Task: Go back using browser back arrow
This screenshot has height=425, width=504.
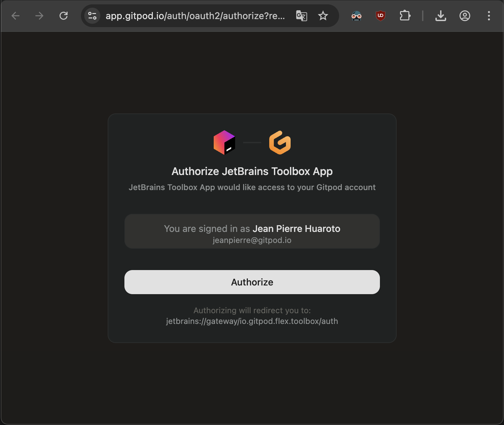Action: point(16,16)
